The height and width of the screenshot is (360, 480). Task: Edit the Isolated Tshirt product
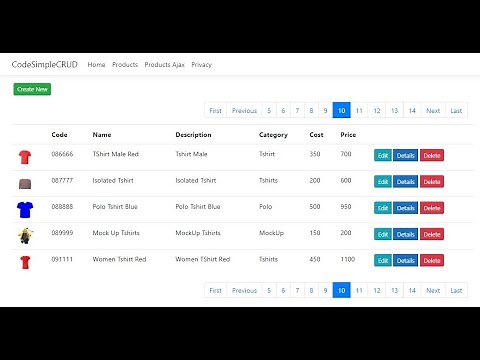(383, 182)
